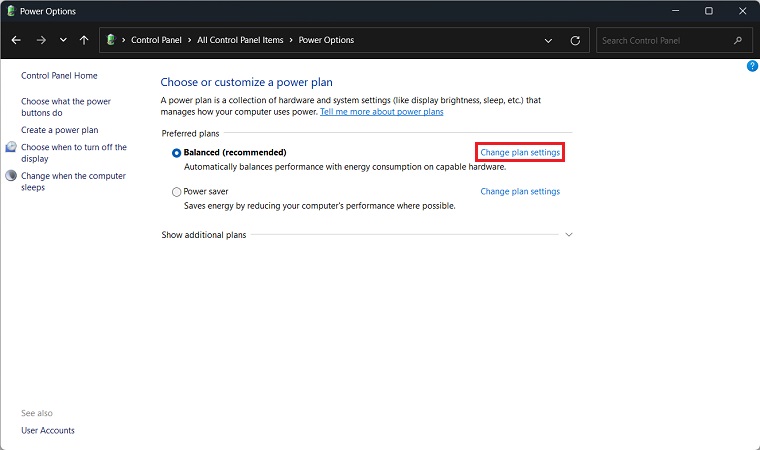Screen dimensions: 760x450
Task: Open address bar history dropdown chevron
Action: pos(548,41)
